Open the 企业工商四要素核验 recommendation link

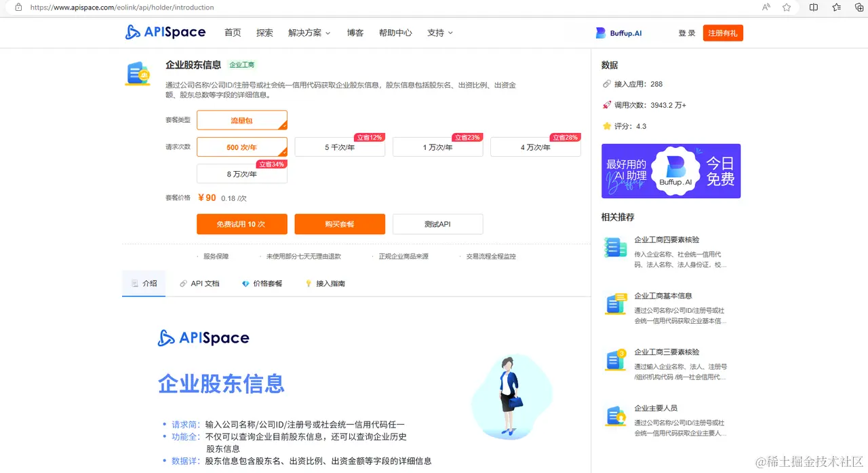pos(667,240)
